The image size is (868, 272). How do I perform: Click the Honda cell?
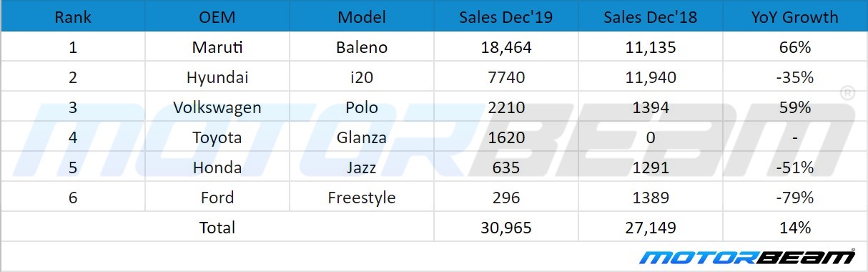point(217,167)
